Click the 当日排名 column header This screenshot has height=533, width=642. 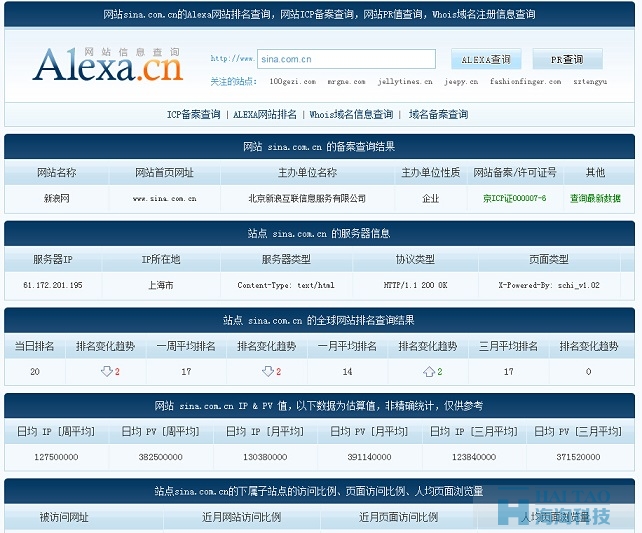[34, 346]
